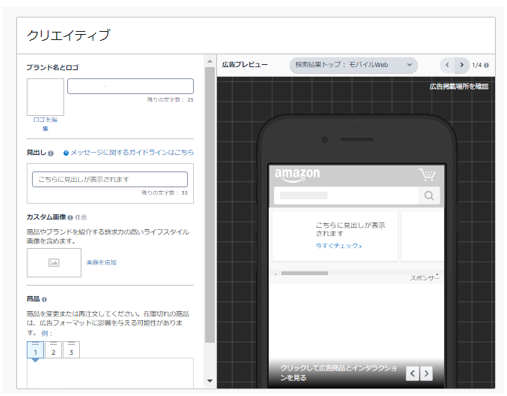This screenshot has height=396, width=507.
Task: Click the search magnifier icon in preview
Action: point(429,195)
